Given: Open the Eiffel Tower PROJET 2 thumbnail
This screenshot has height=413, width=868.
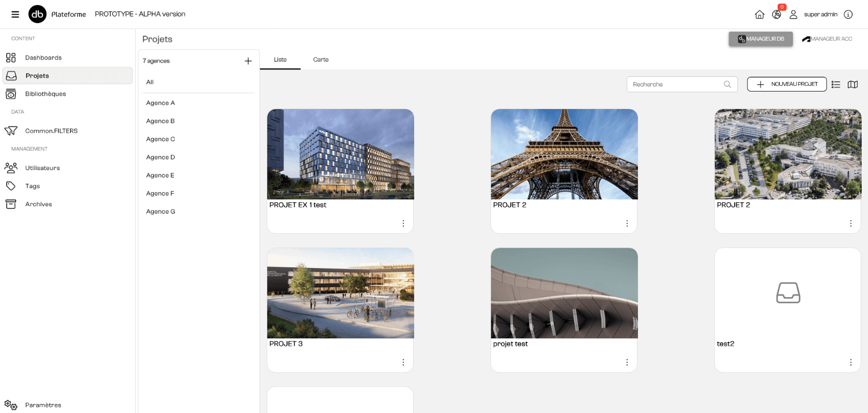Looking at the screenshot, I should tap(564, 154).
